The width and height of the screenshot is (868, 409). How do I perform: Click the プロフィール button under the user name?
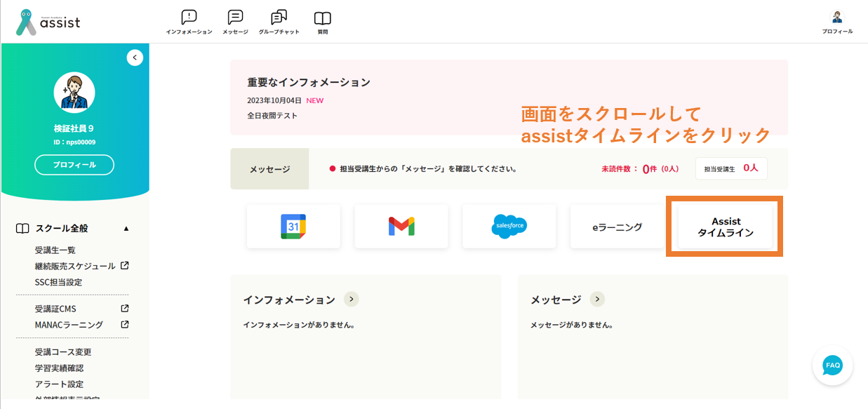coord(74,165)
